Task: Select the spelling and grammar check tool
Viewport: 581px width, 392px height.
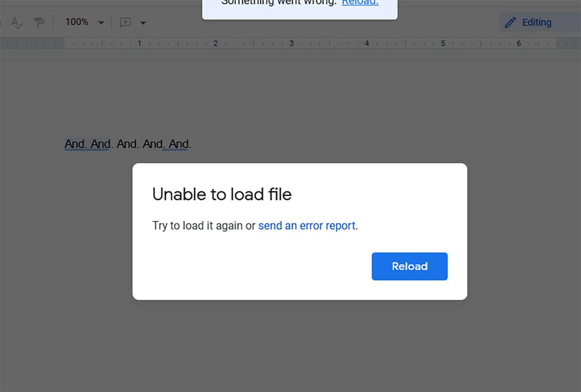Action: (x=16, y=22)
